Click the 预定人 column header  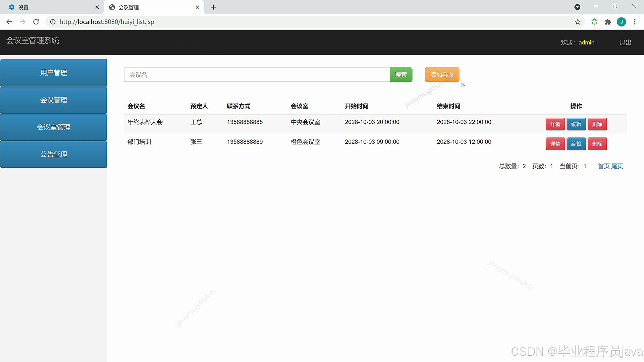pyautogui.click(x=199, y=106)
